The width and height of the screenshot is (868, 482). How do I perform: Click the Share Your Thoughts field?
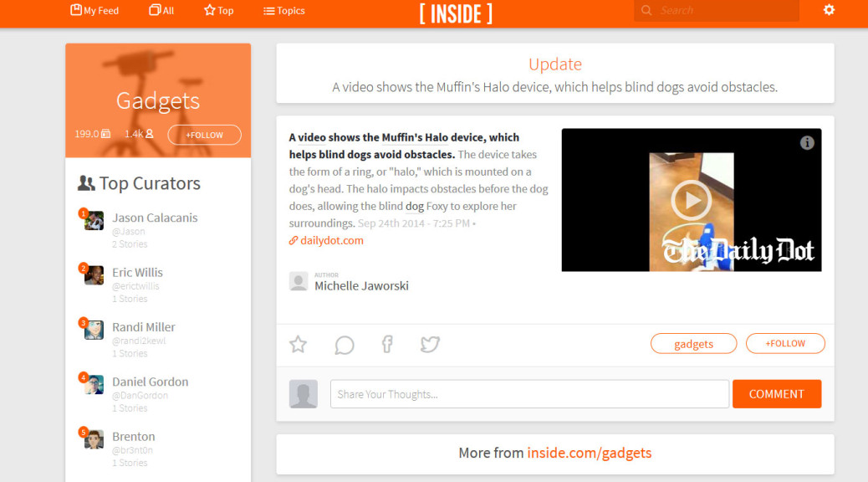(x=529, y=394)
